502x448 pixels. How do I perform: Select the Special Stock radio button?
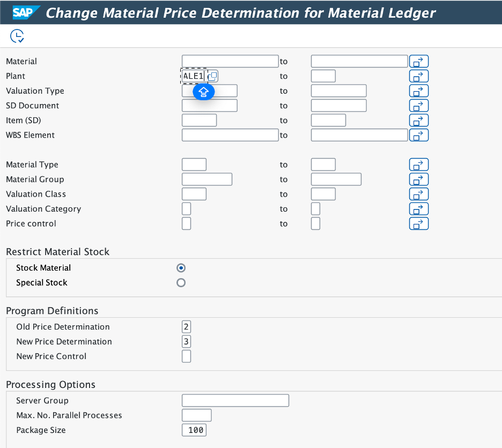[x=181, y=282]
